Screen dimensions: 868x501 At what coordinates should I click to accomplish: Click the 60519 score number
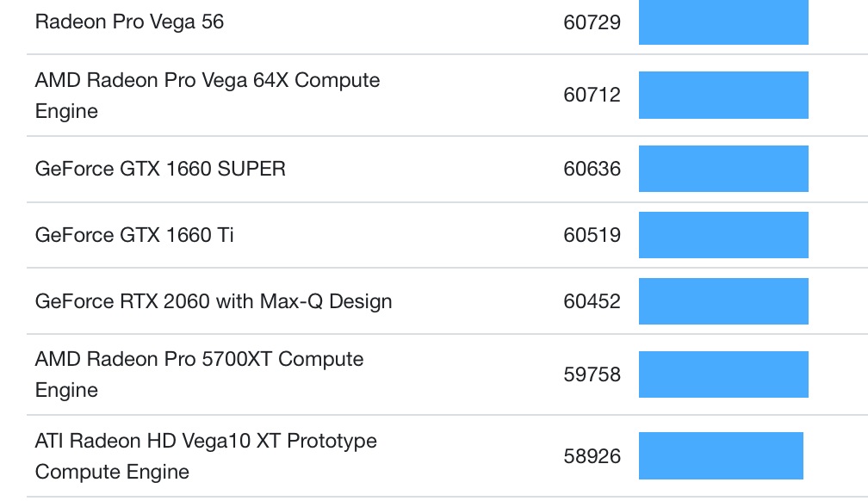(592, 235)
